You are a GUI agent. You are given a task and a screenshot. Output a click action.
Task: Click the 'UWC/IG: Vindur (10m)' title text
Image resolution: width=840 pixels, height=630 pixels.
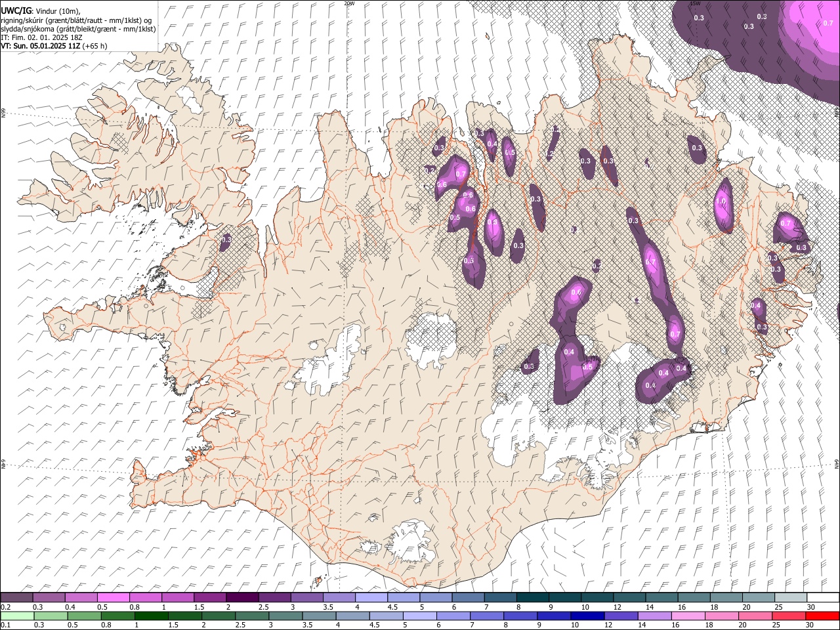pos(41,11)
